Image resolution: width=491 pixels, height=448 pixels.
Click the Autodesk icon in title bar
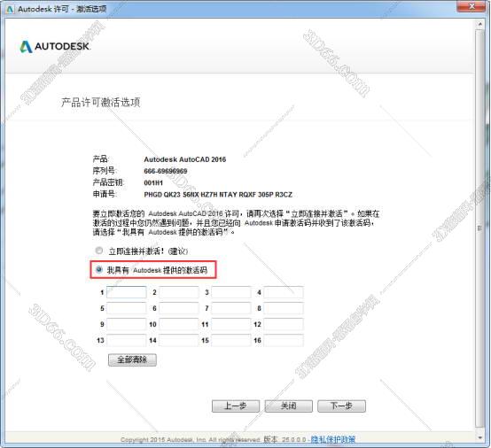[x=10, y=9]
